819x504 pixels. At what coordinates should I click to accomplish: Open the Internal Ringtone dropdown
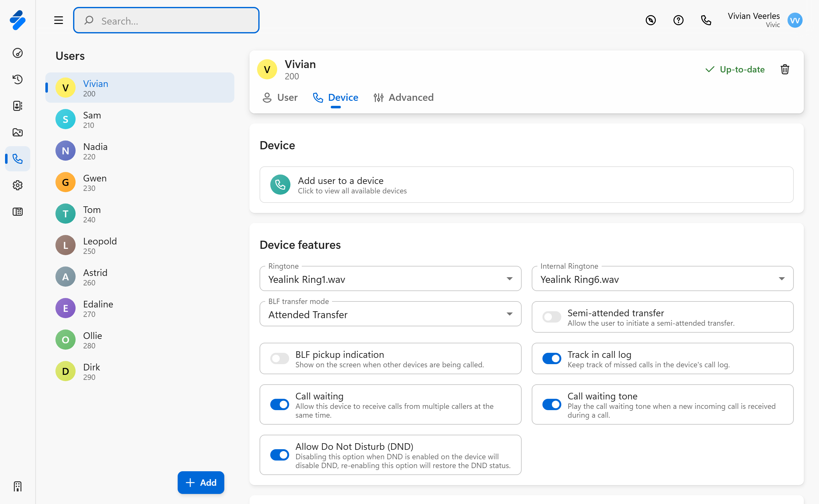[x=662, y=279]
